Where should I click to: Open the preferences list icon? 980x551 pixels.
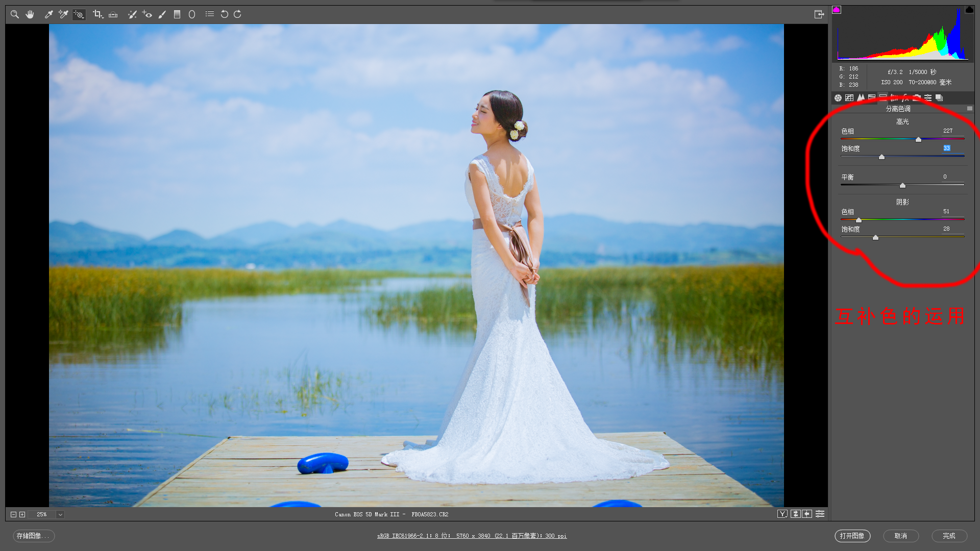(x=210, y=14)
